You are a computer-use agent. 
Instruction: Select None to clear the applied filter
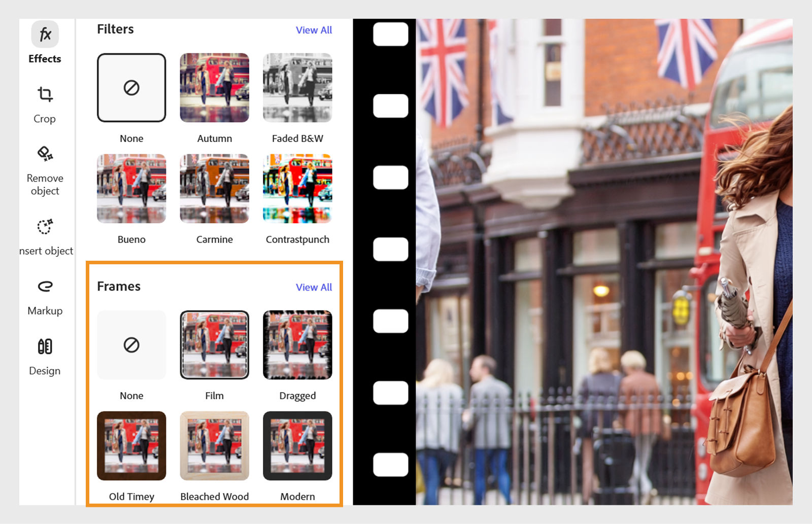tap(131, 87)
